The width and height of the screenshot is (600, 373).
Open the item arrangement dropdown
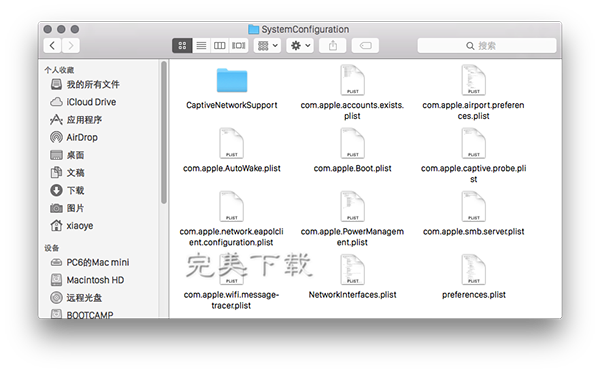tap(267, 46)
